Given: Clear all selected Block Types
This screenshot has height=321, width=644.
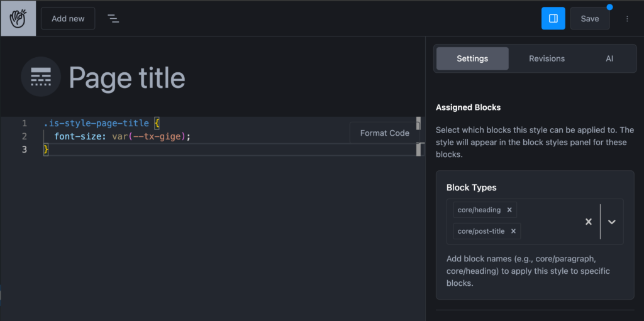Looking at the screenshot, I should tap(588, 222).
